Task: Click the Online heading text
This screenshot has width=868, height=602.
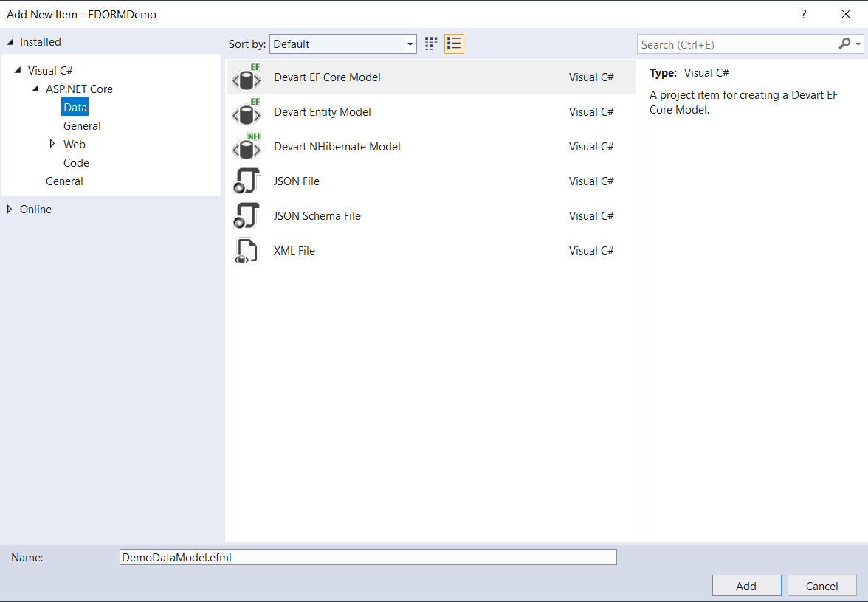Action: [x=35, y=210]
